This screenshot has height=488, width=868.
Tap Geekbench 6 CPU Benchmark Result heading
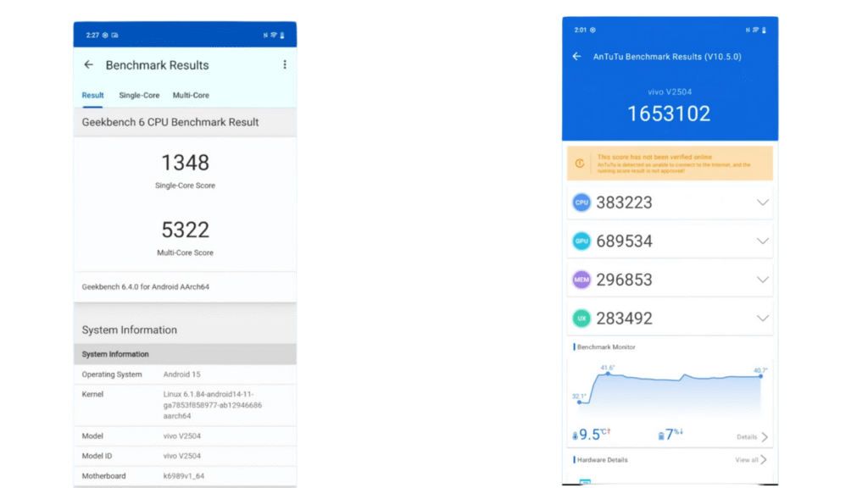tap(170, 122)
